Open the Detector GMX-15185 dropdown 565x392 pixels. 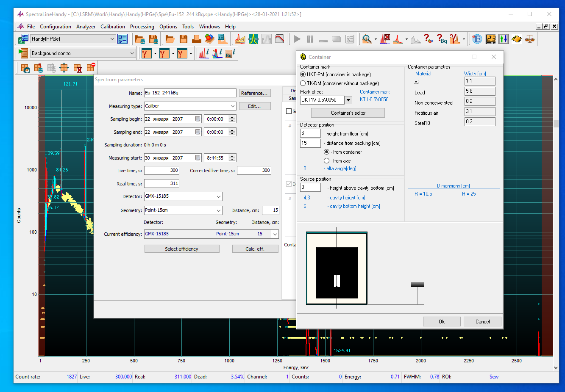pyautogui.click(x=219, y=197)
